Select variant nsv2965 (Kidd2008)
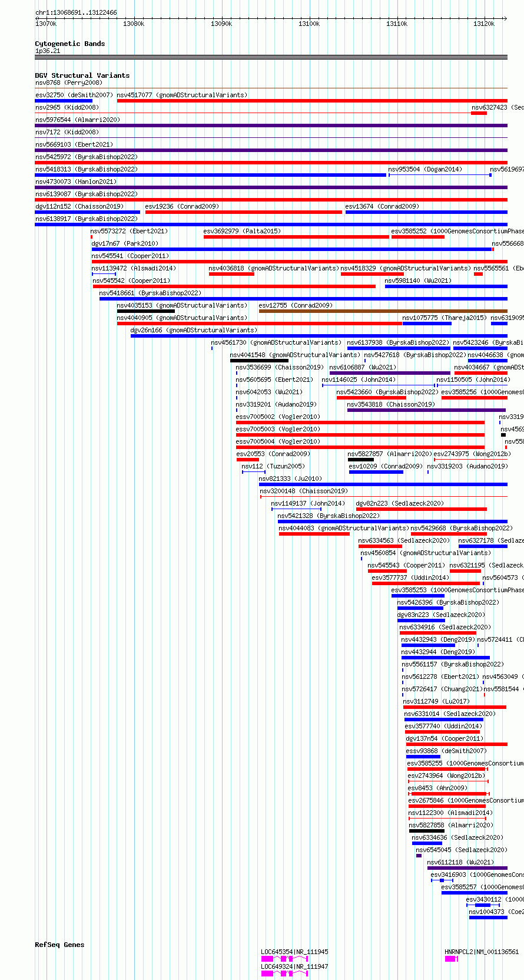The width and height of the screenshot is (524, 980). point(67,107)
